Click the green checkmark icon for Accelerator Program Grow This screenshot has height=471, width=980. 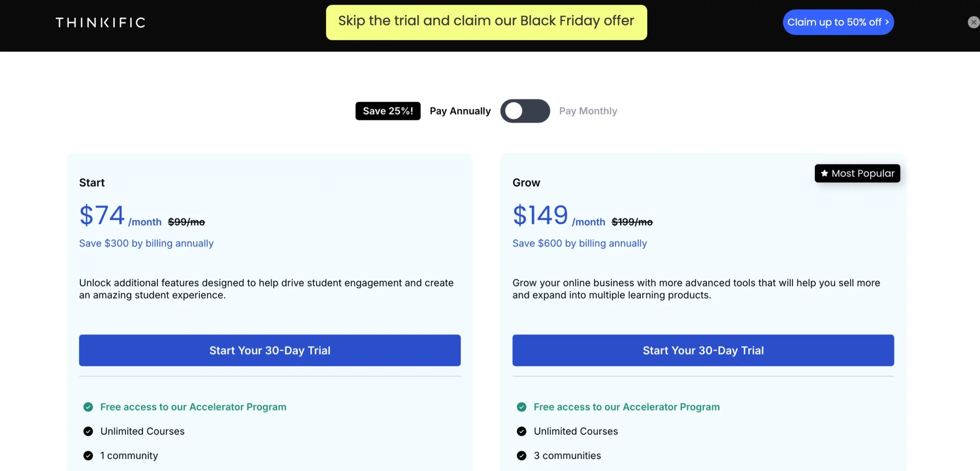[521, 407]
